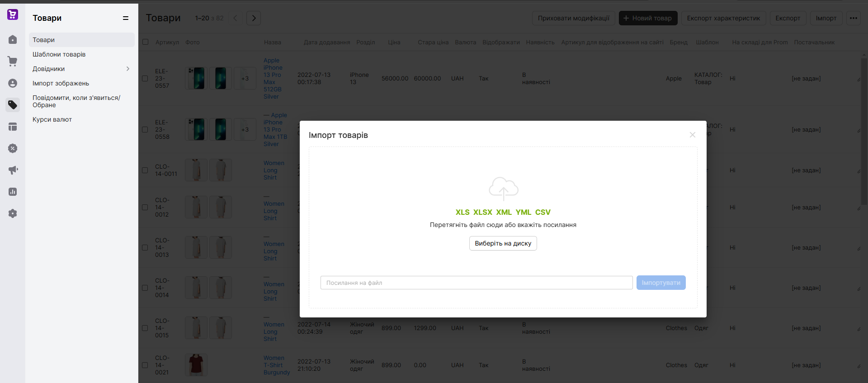Select all products header checkbox
This screenshot has height=383, width=868.
pyautogui.click(x=145, y=42)
